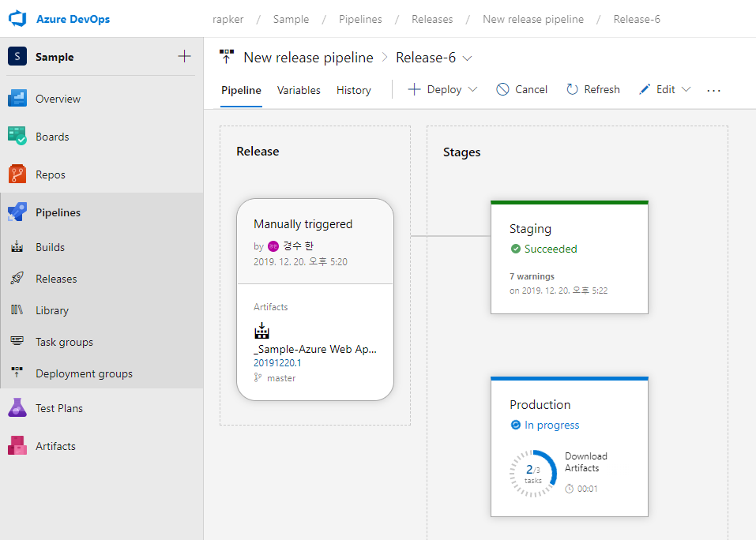Click the Releases breadcrumb link
The width and height of the screenshot is (756, 540).
click(x=432, y=19)
